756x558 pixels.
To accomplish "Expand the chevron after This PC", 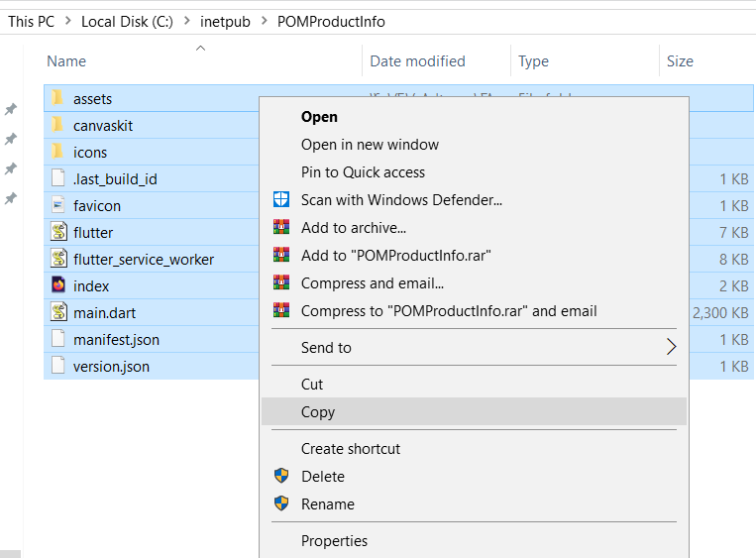I will [68, 21].
